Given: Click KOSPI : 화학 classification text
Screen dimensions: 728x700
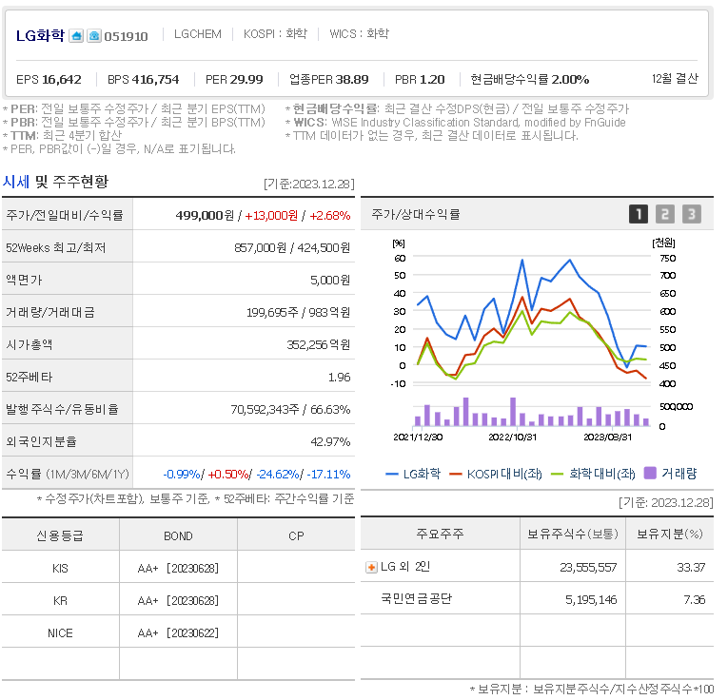Looking at the screenshot, I should tap(275, 34).
